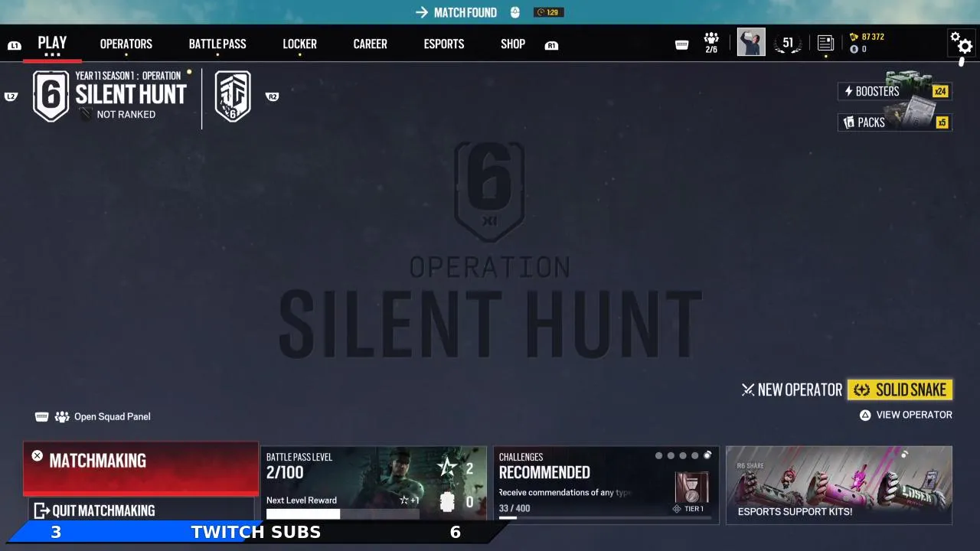
Task: Click the Matchmaking red panel
Action: (141, 468)
